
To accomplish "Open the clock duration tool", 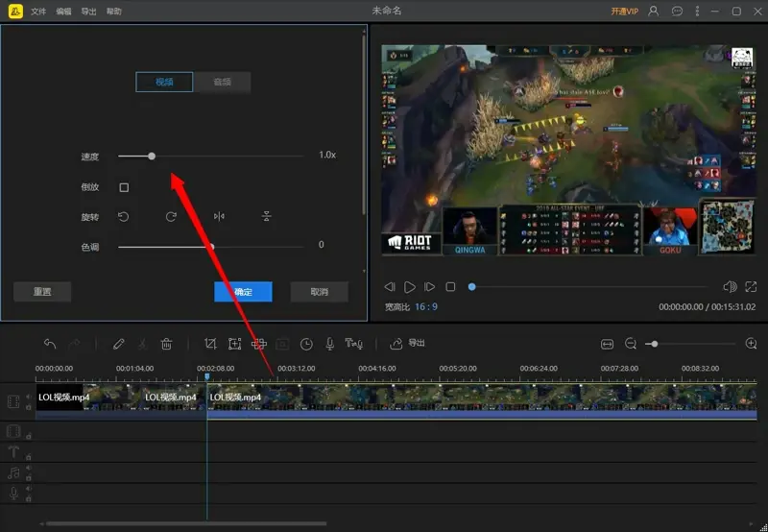I will [306, 345].
